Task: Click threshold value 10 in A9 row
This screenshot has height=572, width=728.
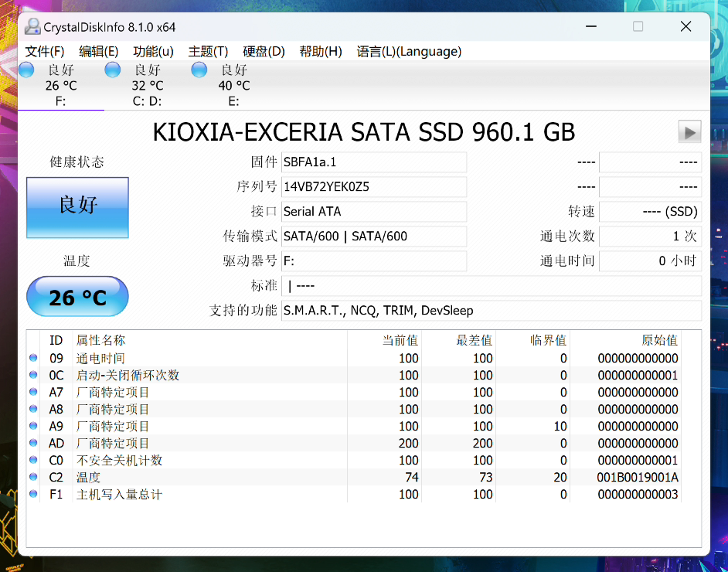Action: point(560,426)
